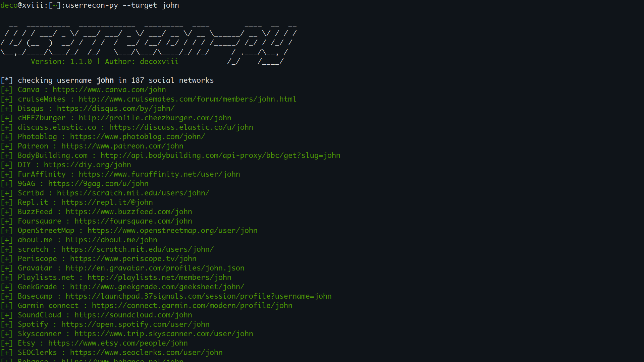Click the Garmin connect profile URL
This screenshot has width=644, height=362.
[x=192, y=305]
